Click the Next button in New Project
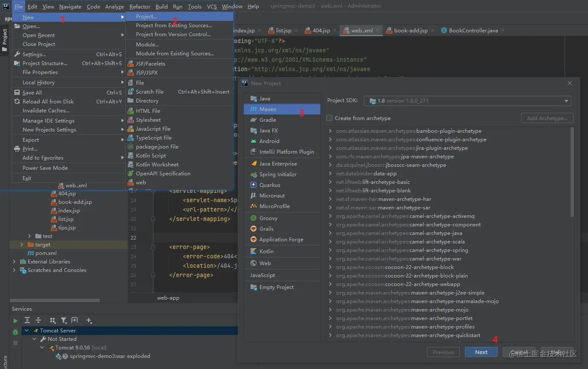This screenshot has width=588, height=369. [481, 352]
